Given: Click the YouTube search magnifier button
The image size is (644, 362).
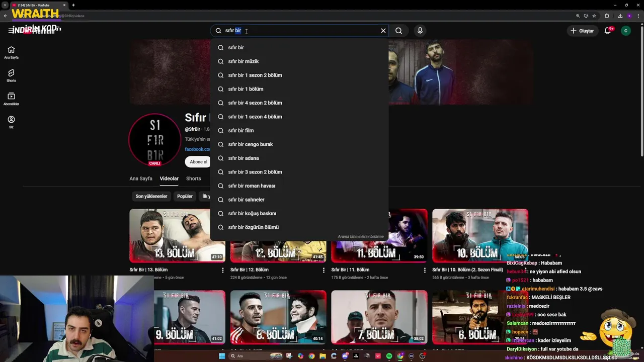Looking at the screenshot, I should tap(398, 31).
